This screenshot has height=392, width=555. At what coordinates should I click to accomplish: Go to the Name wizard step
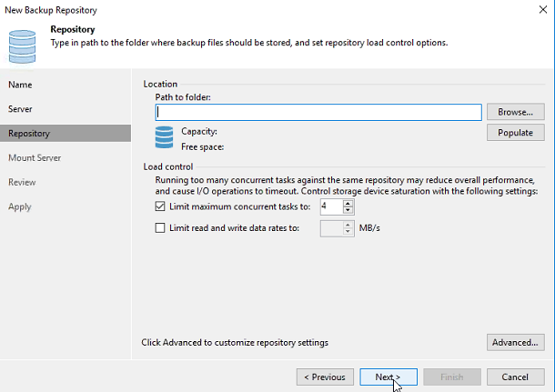click(20, 85)
